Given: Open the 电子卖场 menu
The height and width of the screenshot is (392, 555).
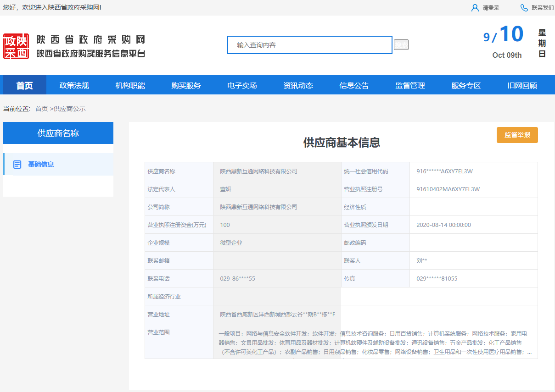Looking at the screenshot, I should [x=242, y=85].
